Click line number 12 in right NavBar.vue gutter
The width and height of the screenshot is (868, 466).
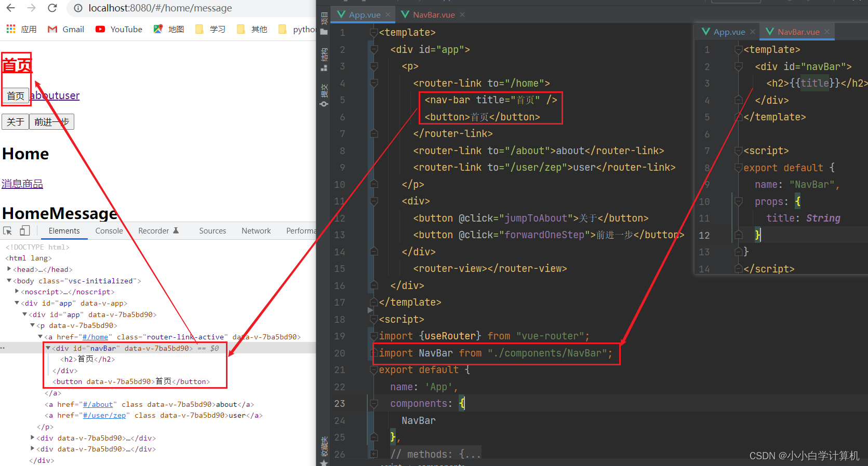(704, 235)
